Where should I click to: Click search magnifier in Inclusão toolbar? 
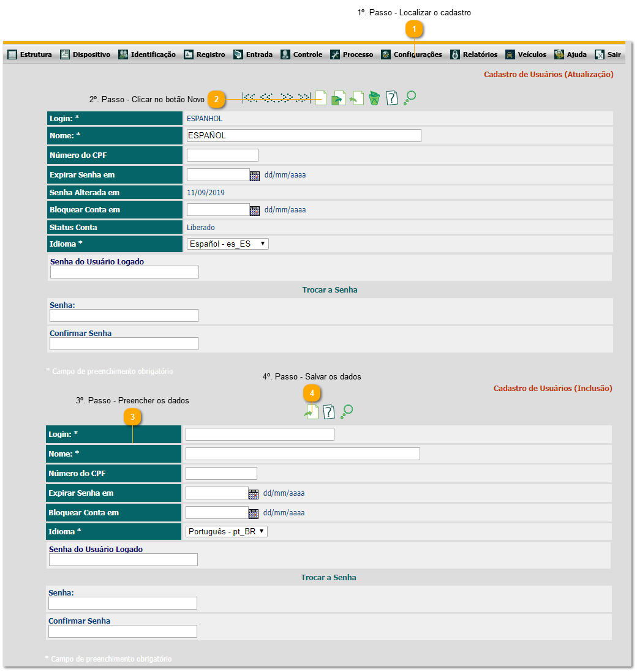click(x=347, y=412)
